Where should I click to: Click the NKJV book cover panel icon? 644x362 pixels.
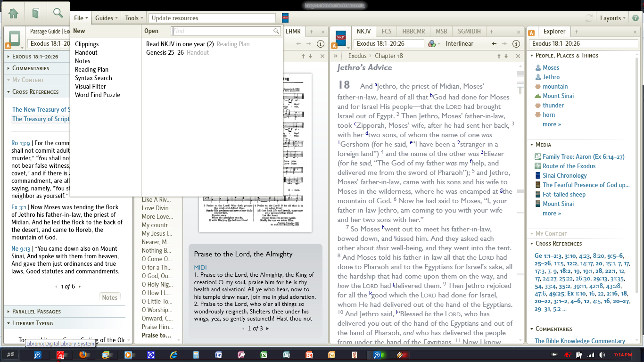click(340, 38)
